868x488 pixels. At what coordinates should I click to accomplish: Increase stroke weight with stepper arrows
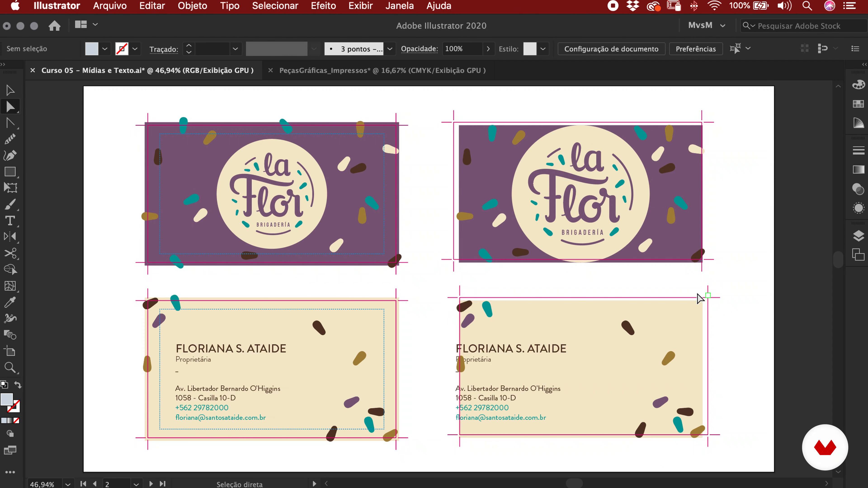[189, 45]
